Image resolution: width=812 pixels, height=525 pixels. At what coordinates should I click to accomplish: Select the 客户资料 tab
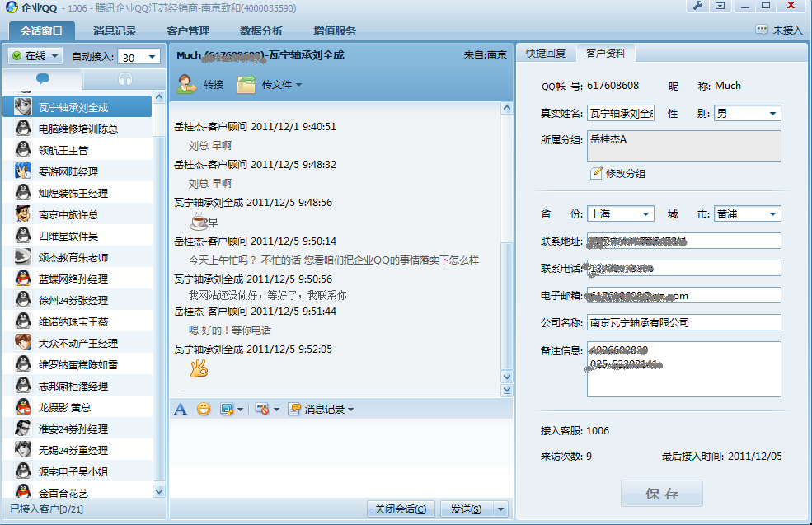tap(606, 54)
